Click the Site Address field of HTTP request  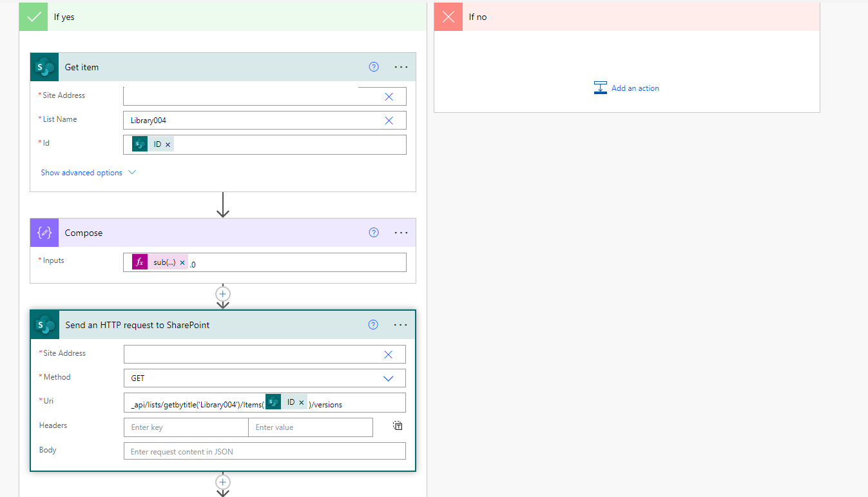pyautogui.click(x=265, y=355)
